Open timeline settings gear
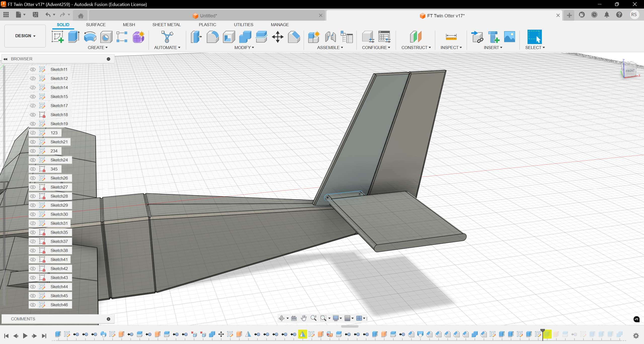Screen dimensions: 644x344 [x=636, y=335]
